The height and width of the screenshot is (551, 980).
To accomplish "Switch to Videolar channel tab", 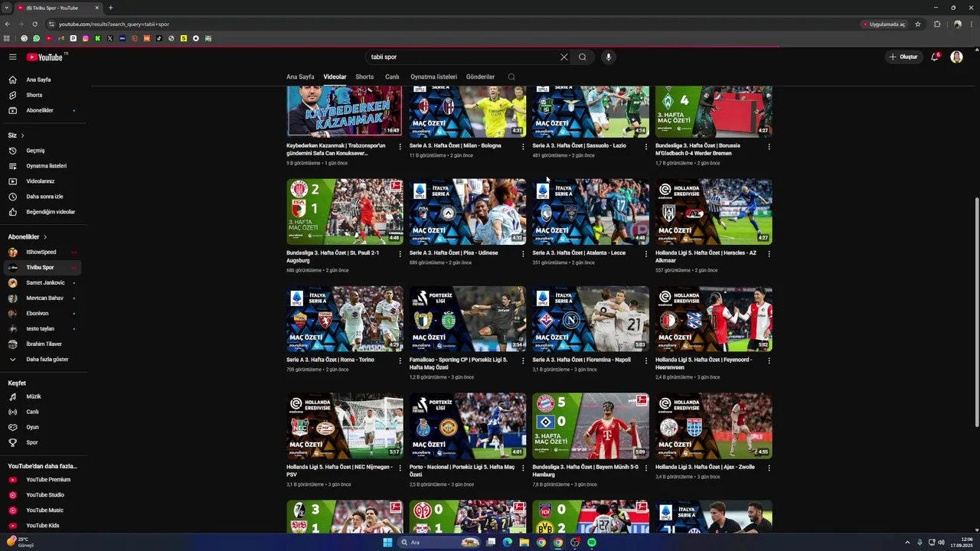I will pos(335,77).
